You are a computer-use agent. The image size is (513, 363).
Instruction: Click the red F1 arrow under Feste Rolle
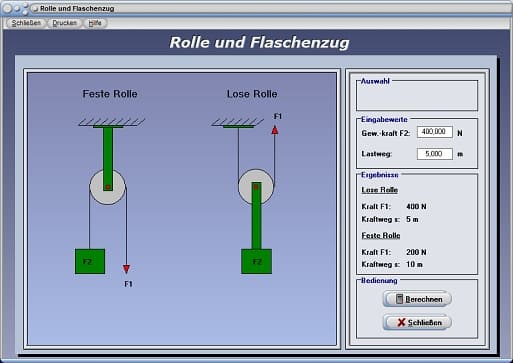tap(126, 269)
